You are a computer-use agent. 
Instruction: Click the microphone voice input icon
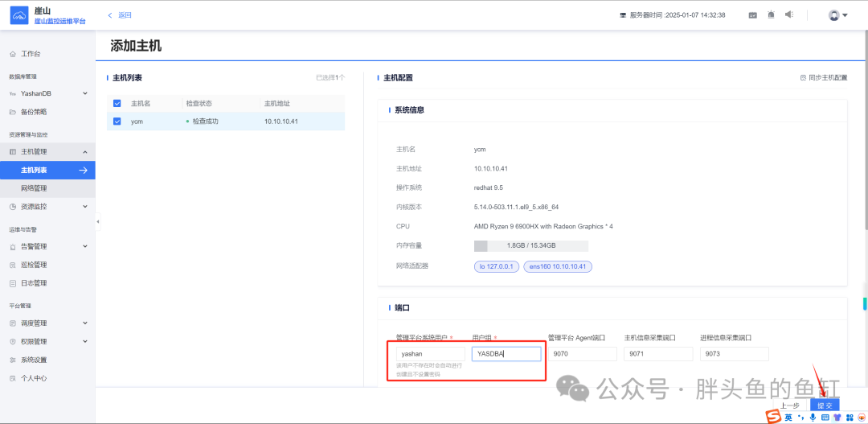(x=813, y=417)
